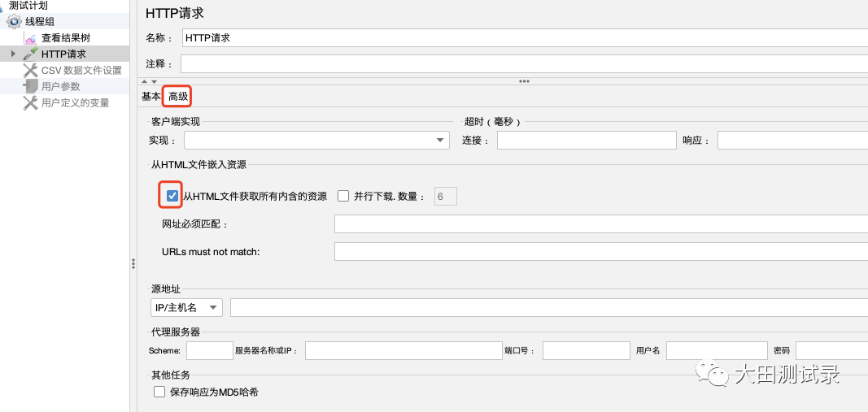Enable 并行下载 checkbox
Viewport: 868px width, 412px height.
coord(343,196)
